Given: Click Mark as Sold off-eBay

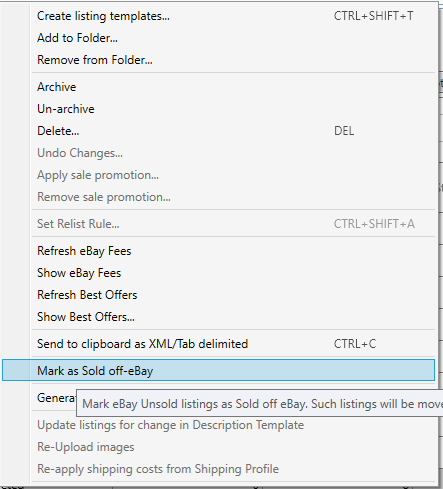Looking at the screenshot, I should coord(218,370).
